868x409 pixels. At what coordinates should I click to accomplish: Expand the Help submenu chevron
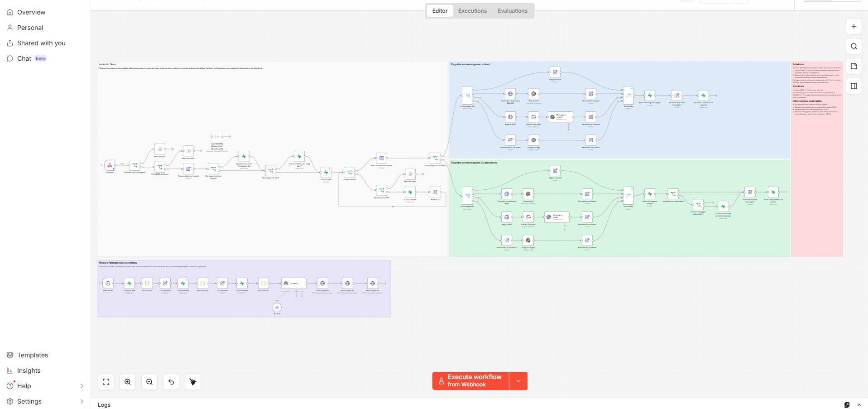82,386
